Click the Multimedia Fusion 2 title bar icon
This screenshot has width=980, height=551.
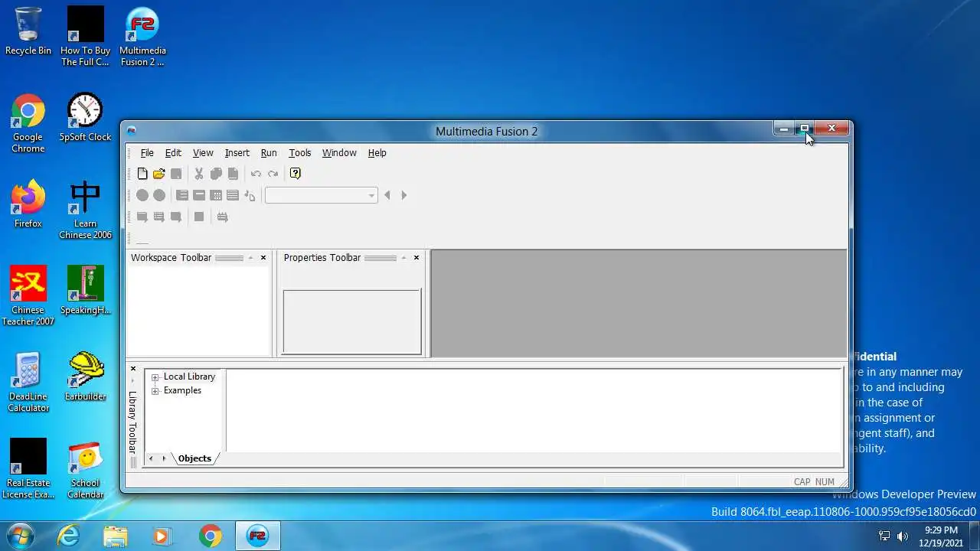coord(132,131)
